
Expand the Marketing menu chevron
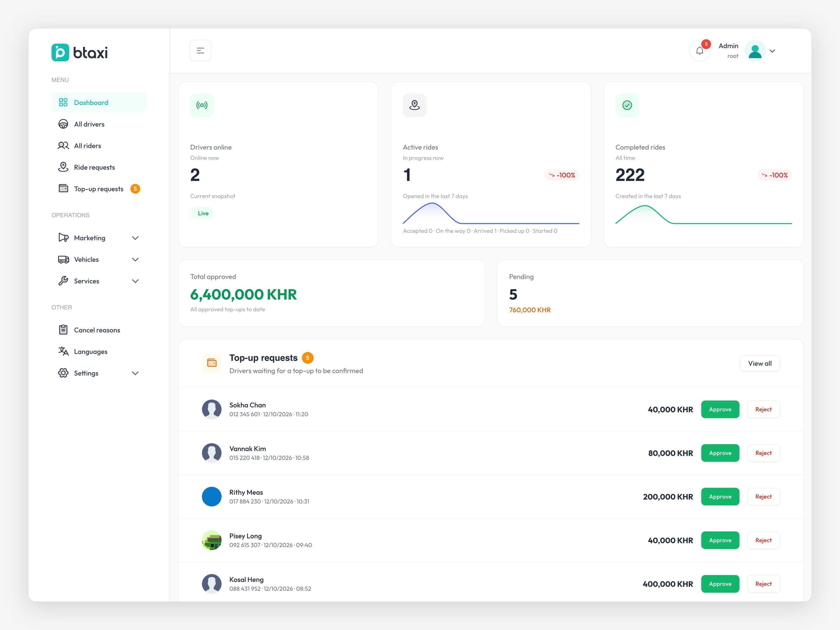click(x=135, y=238)
